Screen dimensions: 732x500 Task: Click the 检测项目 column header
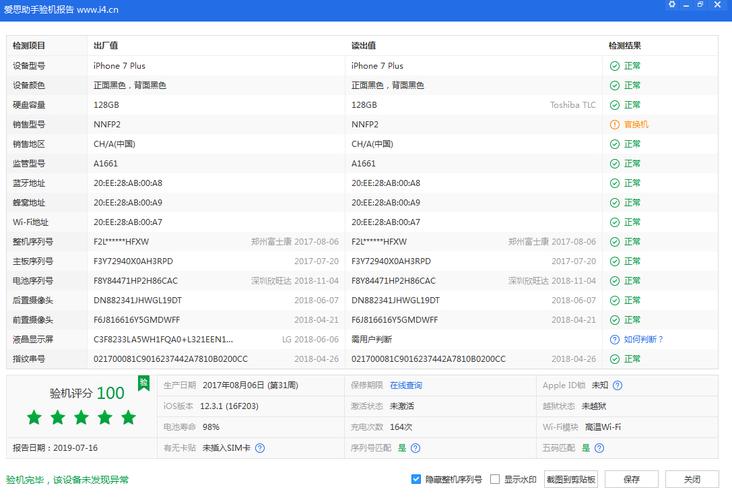(x=29, y=46)
